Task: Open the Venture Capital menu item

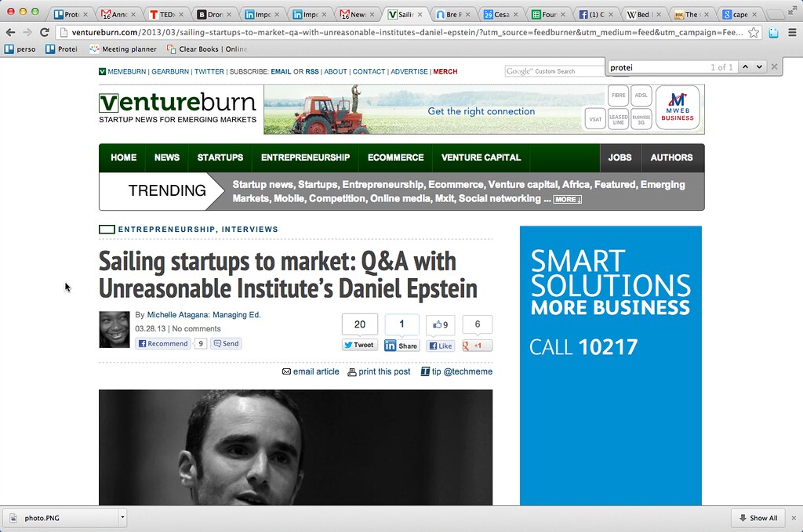Action: pos(481,157)
